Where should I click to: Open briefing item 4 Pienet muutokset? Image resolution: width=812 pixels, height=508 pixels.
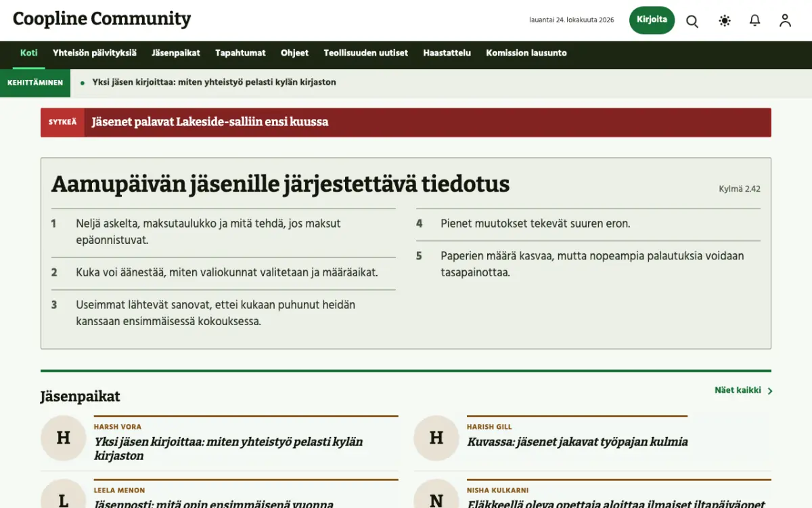(x=588, y=224)
